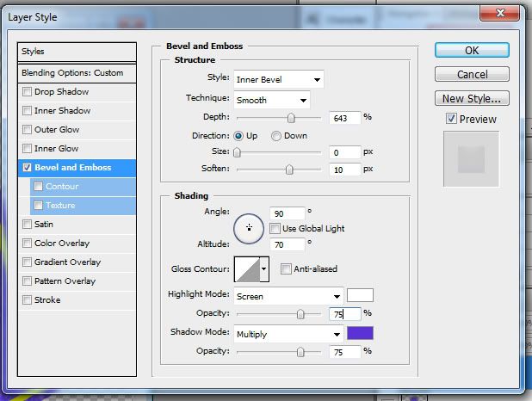532x401 pixels.
Task: Select the Inner Glow settings row
Action: 77,149
